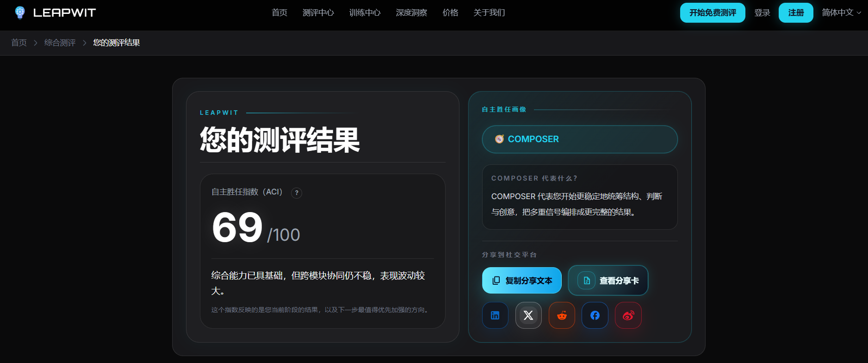Image resolution: width=868 pixels, height=363 pixels.
Task: Click the COMPOSER 代表什么？ heading
Action: (x=534, y=178)
